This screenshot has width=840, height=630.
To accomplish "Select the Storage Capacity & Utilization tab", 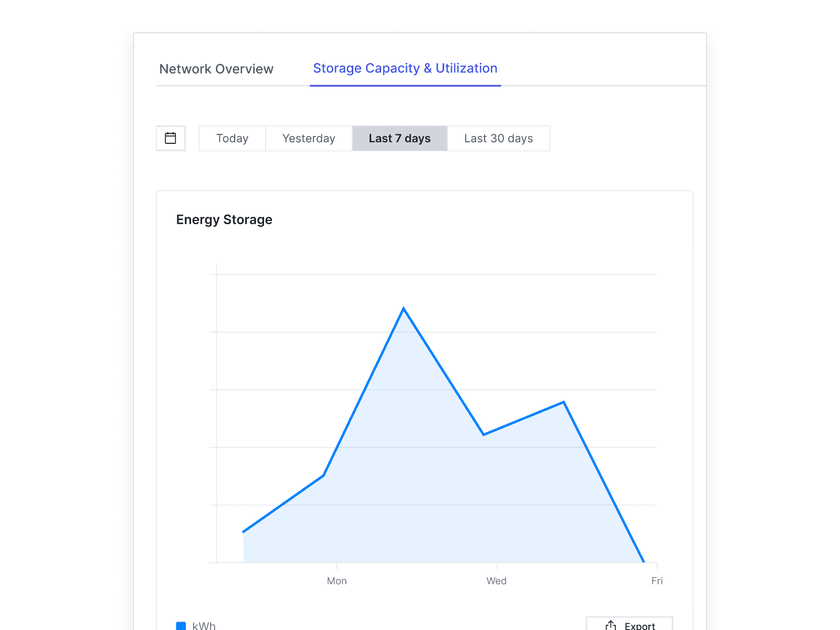I will click(x=405, y=68).
